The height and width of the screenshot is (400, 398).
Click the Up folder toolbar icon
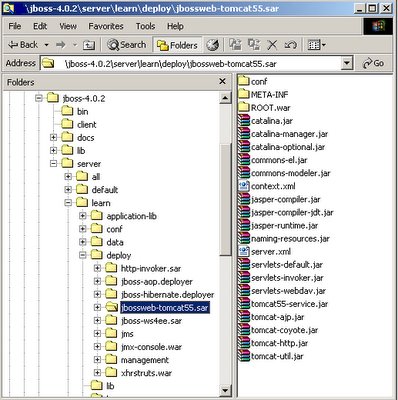tap(89, 45)
